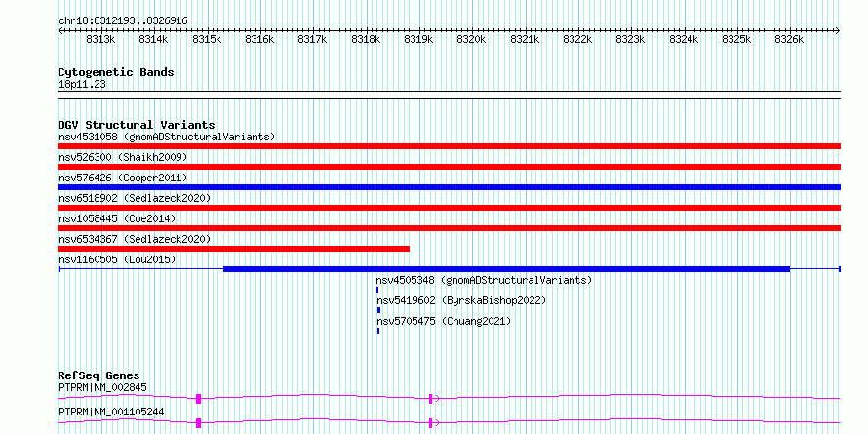
Task: Select the short red bar of nsv6534367
Action: point(234,249)
